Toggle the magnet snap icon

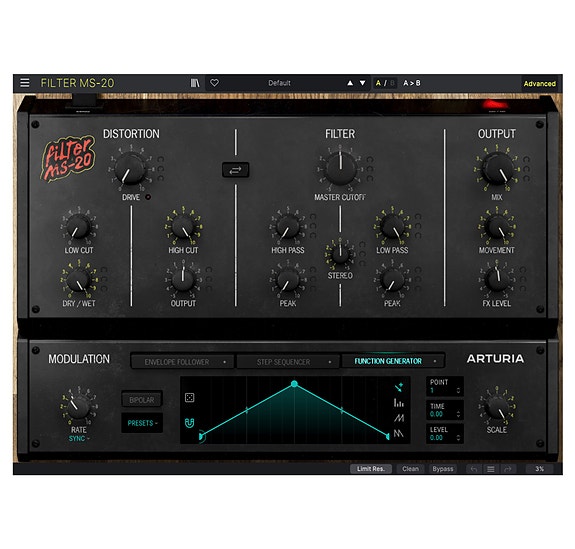[189, 423]
